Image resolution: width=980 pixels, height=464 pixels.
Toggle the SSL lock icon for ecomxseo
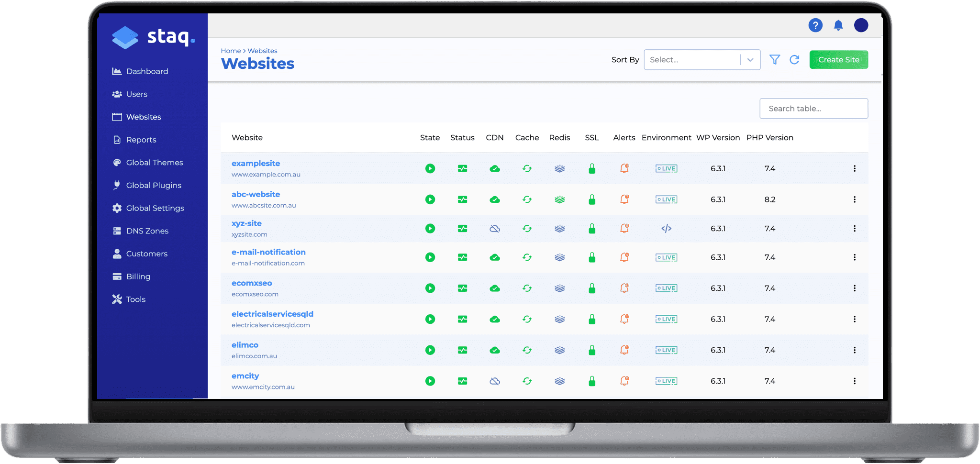pos(591,288)
